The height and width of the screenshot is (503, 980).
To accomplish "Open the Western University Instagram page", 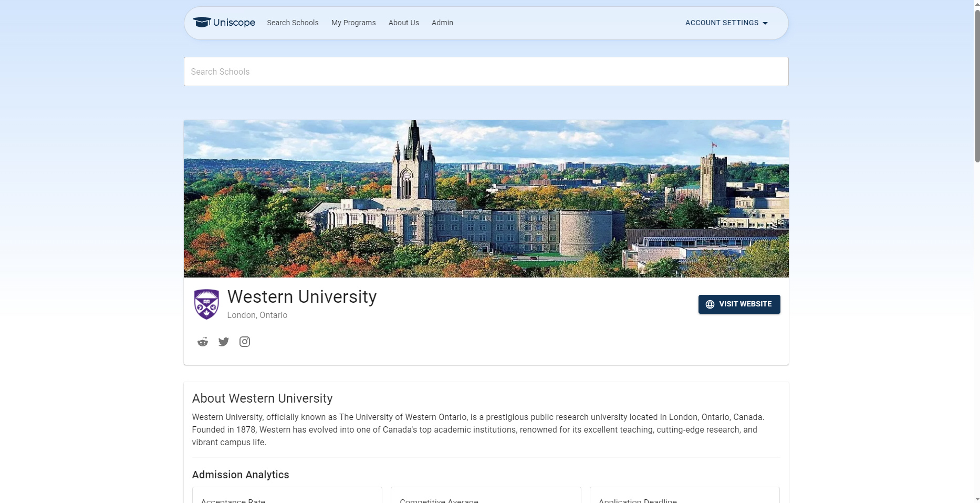I will [245, 342].
